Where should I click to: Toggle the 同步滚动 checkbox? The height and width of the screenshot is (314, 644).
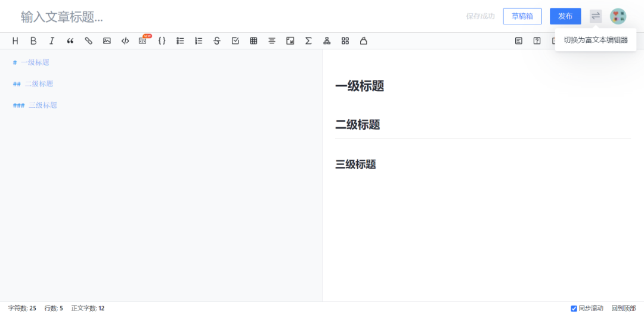pos(574,308)
